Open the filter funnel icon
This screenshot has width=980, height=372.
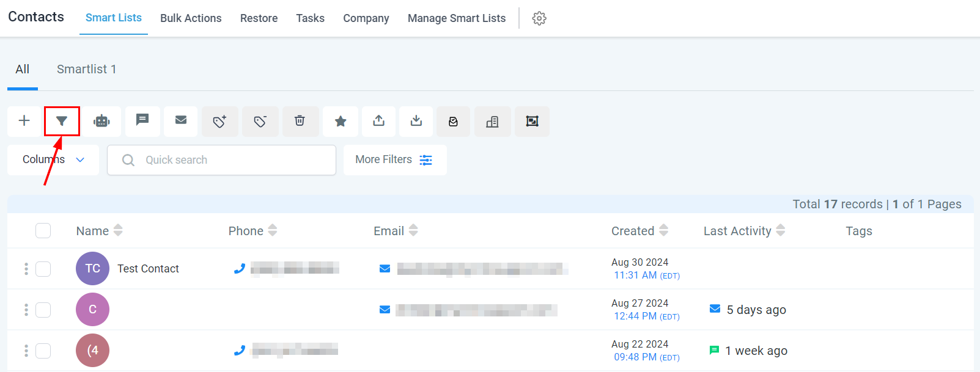pyautogui.click(x=62, y=121)
